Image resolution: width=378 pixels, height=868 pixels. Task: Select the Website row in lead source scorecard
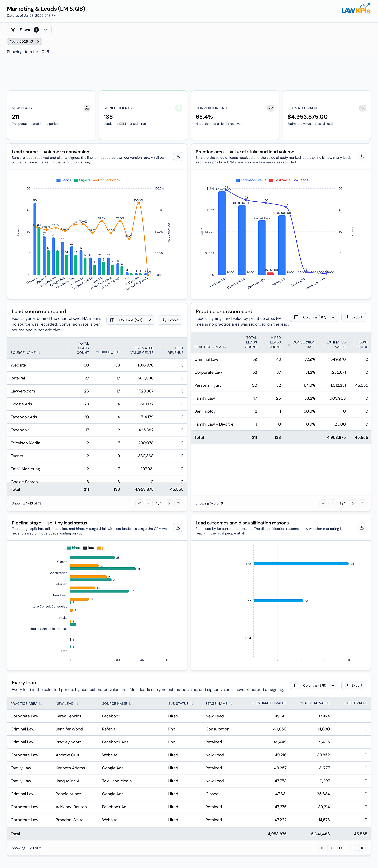[x=97, y=365]
